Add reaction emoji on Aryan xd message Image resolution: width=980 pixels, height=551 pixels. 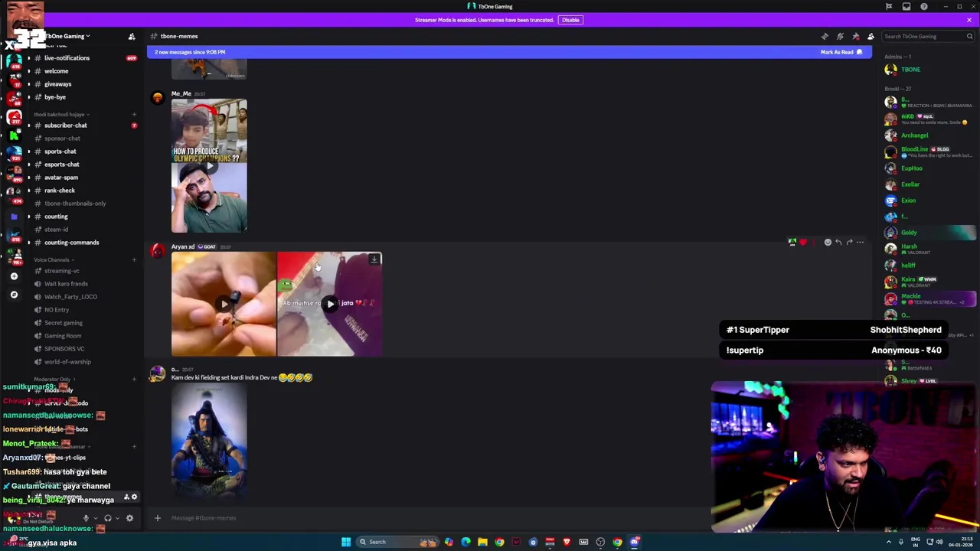coord(828,242)
